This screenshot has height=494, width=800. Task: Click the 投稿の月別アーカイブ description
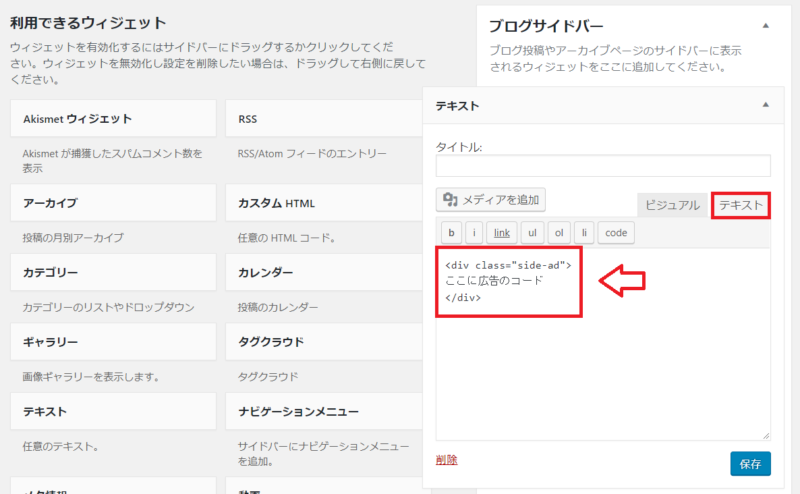[73, 238]
